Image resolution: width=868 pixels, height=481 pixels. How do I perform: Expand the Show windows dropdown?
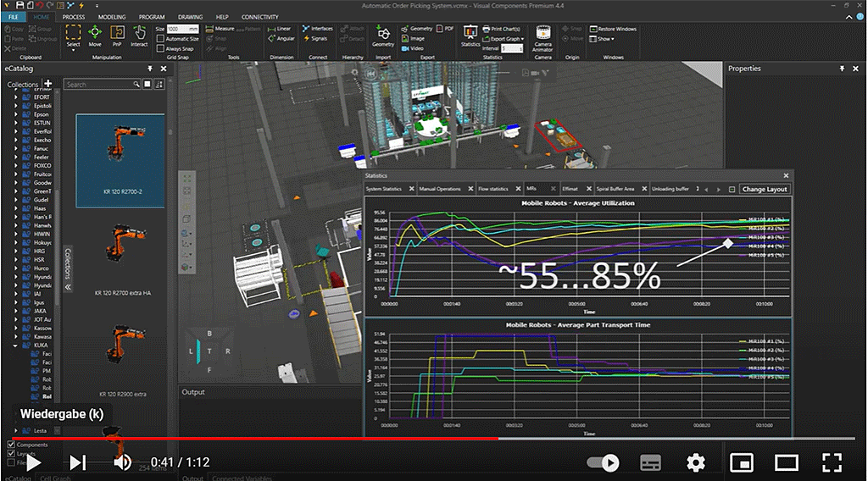(x=605, y=39)
